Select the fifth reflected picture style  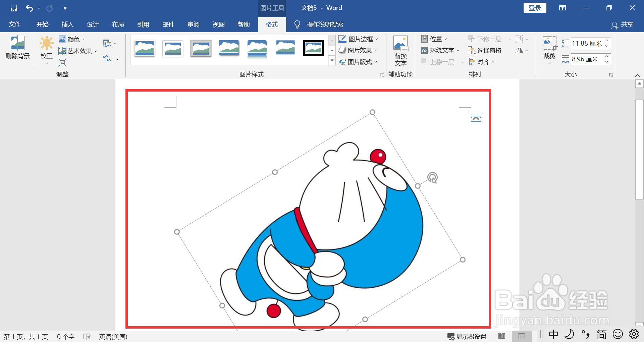[257, 49]
